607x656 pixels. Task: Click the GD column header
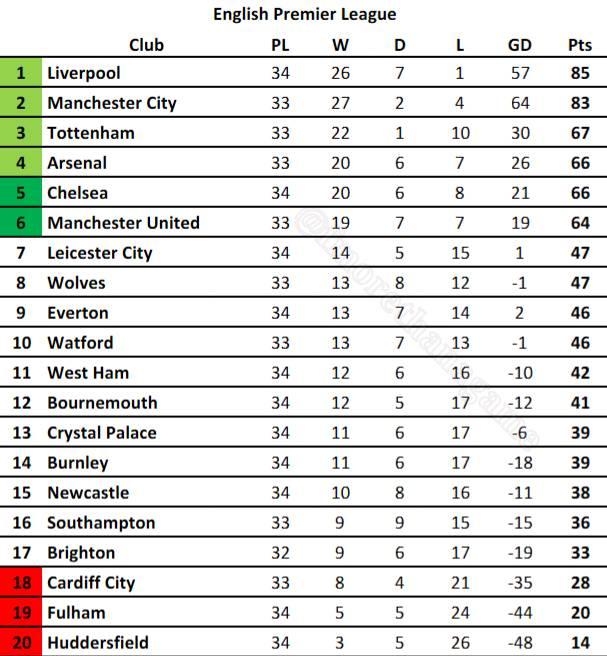(x=520, y=45)
